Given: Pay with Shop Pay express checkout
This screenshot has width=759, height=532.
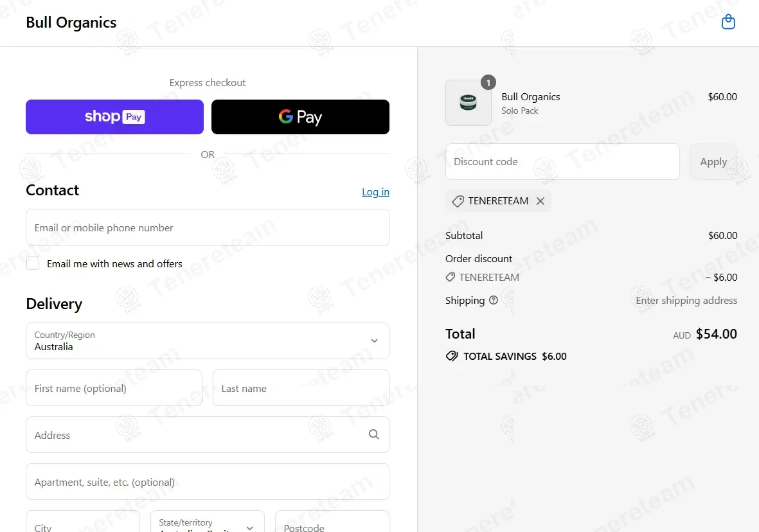Looking at the screenshot, I should pos(115,117).
